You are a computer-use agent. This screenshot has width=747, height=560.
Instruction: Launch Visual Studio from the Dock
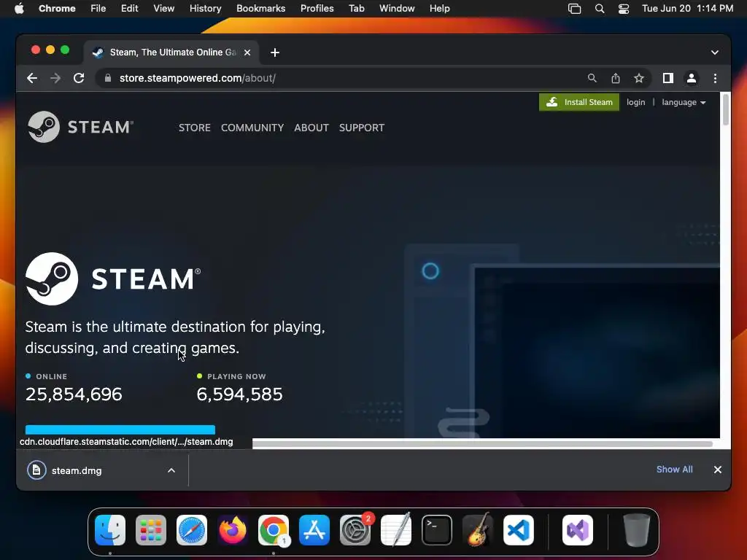point(578,530)
